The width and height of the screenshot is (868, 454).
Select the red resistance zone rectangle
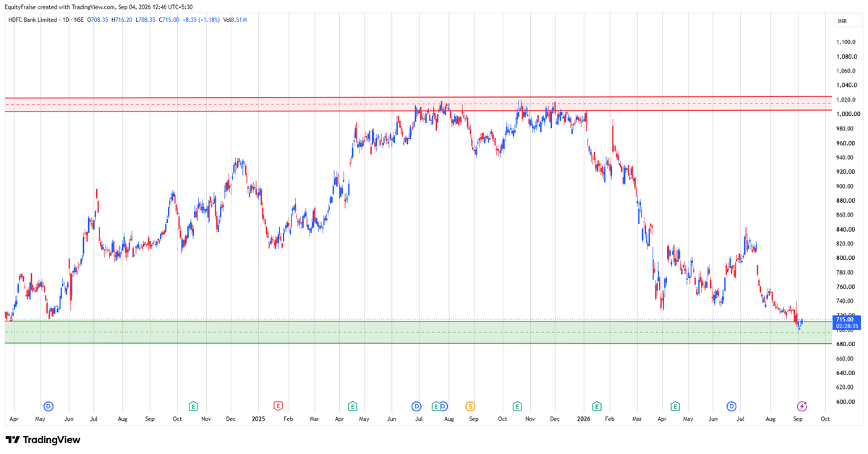click(x=418, y=104)
